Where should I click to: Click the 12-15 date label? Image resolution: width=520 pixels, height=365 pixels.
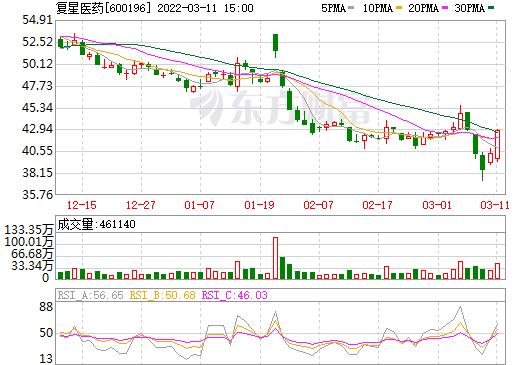coord(82,205)
